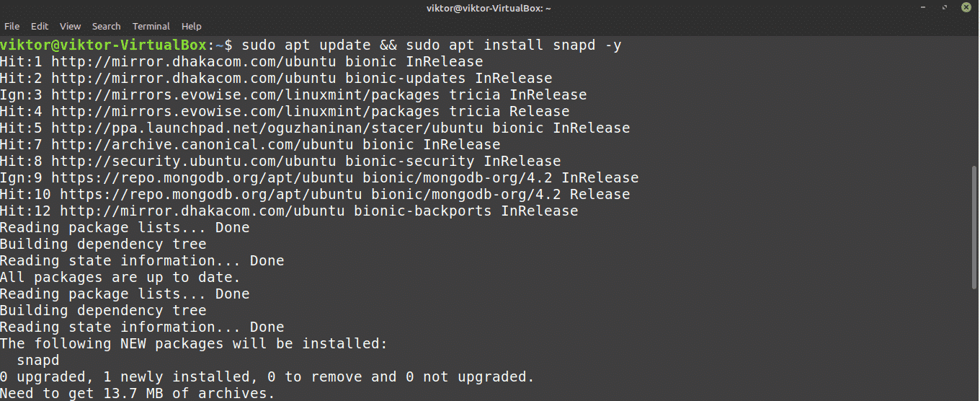Image resolution: width=980 pixels, height=401 pixels.
Task: Click the 'snapd' package name line
Action: [37, 359]
